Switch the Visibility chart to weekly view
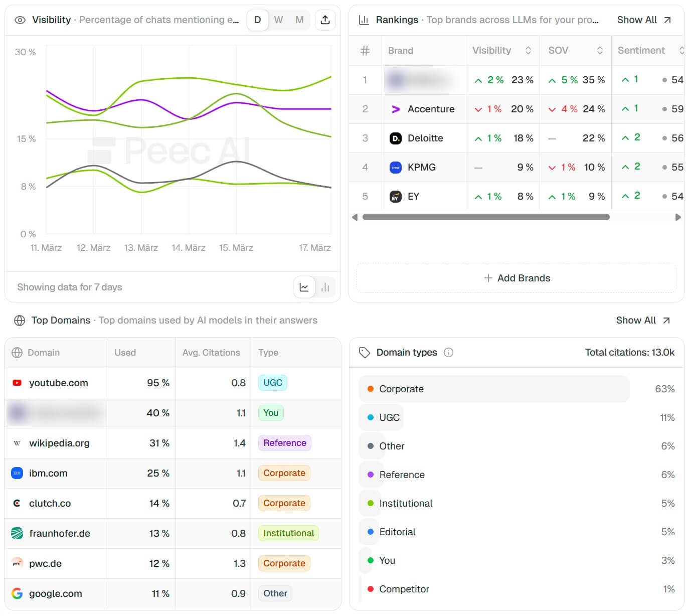This screenshot has height=616, width=688. tap(278, 20)
